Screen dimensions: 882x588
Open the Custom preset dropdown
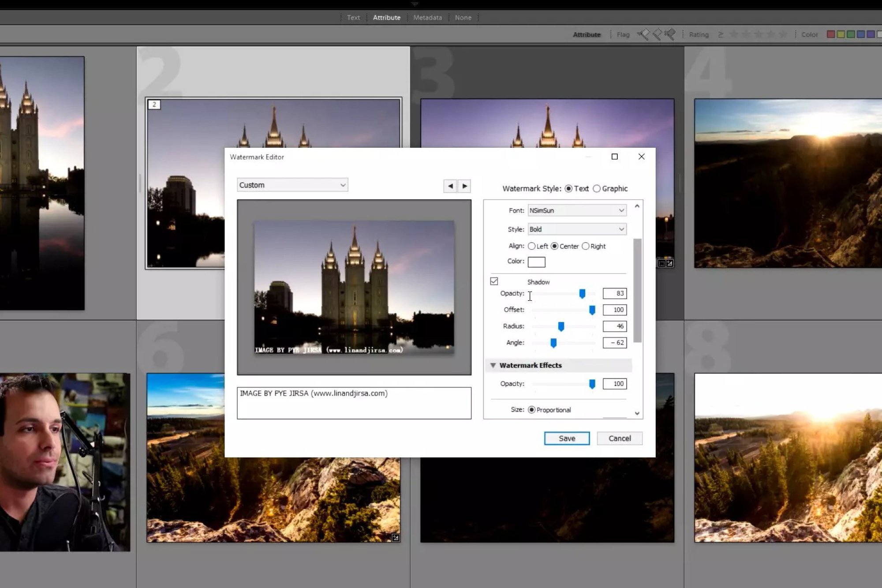click(x=292, y=185)
